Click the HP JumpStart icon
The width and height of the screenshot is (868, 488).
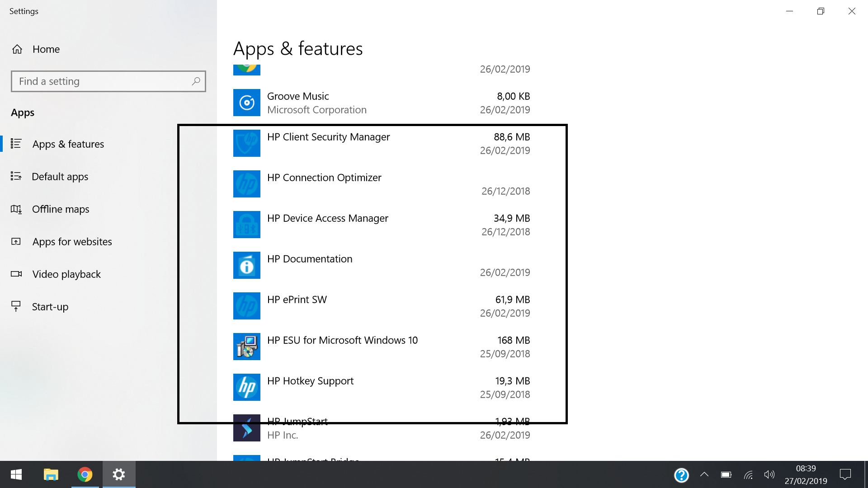pos(246,427)
